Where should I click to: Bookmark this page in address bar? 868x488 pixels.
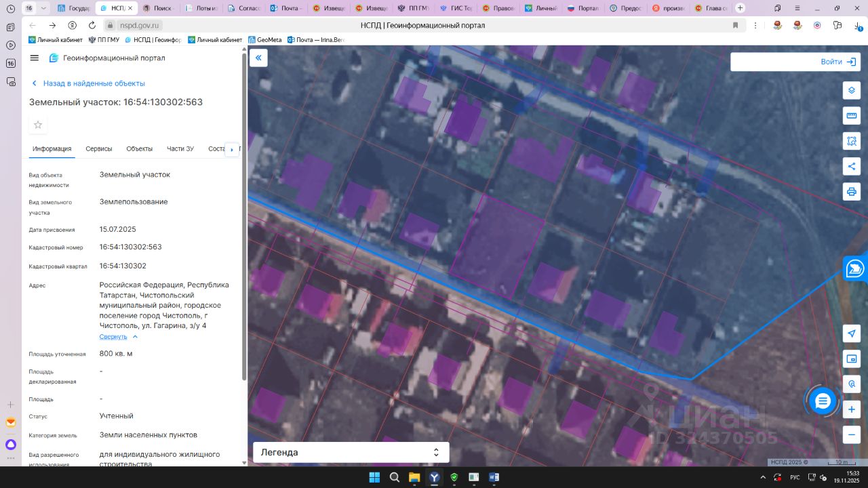pyautogui.click(x=735, y=25)
